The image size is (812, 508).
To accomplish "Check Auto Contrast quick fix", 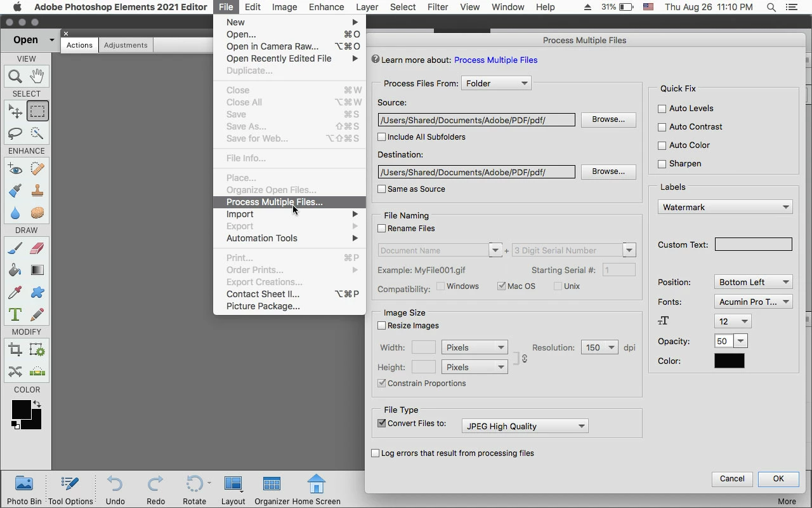I will [x=662, y=127].
